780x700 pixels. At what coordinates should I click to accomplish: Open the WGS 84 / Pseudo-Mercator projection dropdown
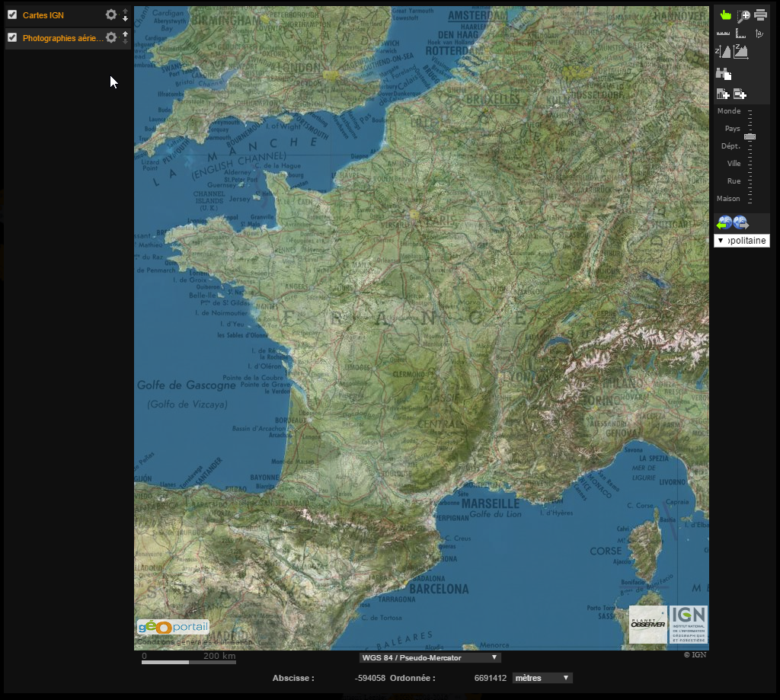pyautogui.click(x=429, y=657)
